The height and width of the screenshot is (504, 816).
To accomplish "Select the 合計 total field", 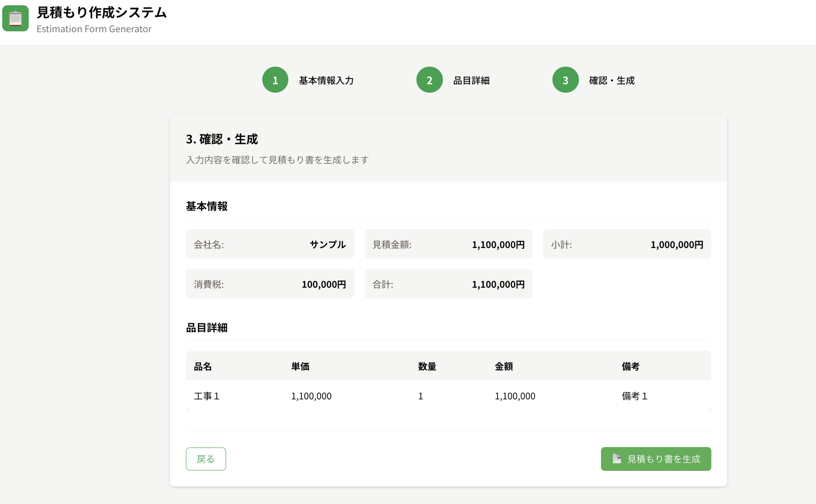I will click(449, 284).
